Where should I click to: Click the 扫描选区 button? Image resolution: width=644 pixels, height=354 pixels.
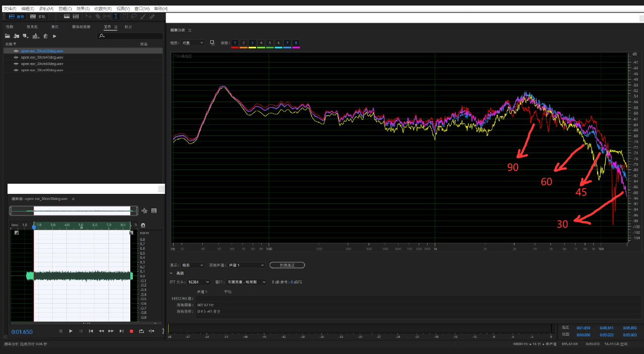(x=287, y=265)
